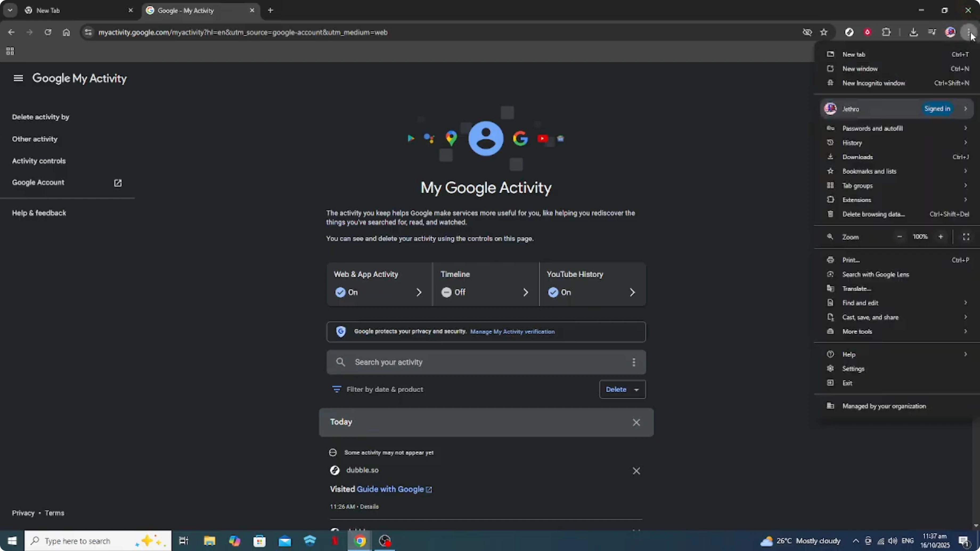
Task: Click the red recorder extension icon
Action: pos(867,32)
